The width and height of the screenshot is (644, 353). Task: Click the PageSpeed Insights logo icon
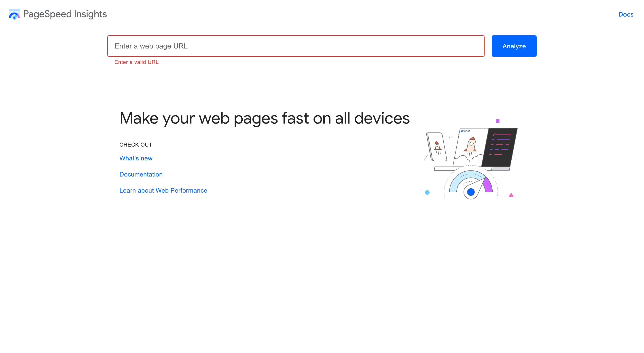pos(14,14)
